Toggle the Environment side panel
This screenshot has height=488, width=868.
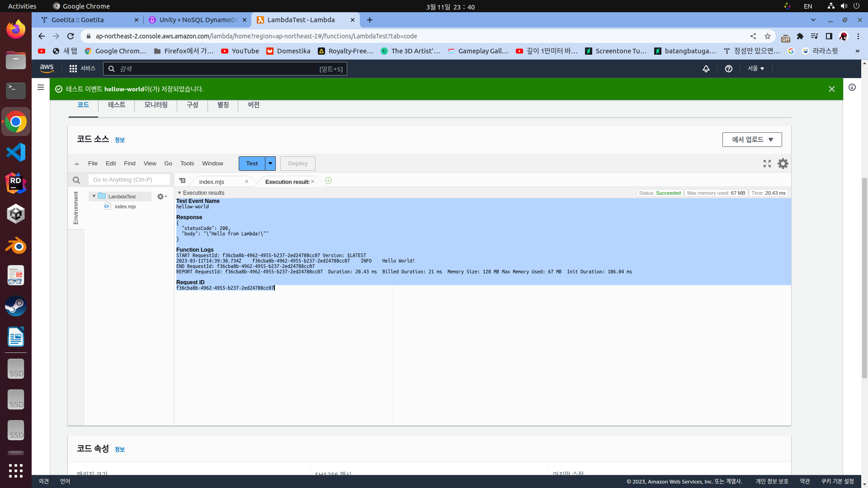point(75,208)
